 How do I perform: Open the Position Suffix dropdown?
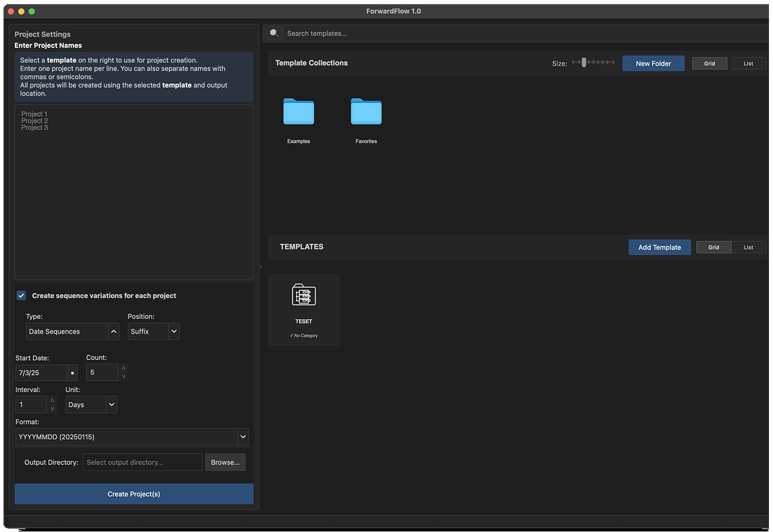click(174, 331)
